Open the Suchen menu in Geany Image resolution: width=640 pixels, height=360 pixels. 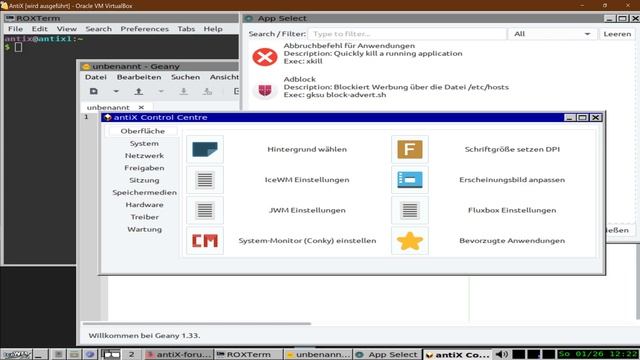[185, 77]
